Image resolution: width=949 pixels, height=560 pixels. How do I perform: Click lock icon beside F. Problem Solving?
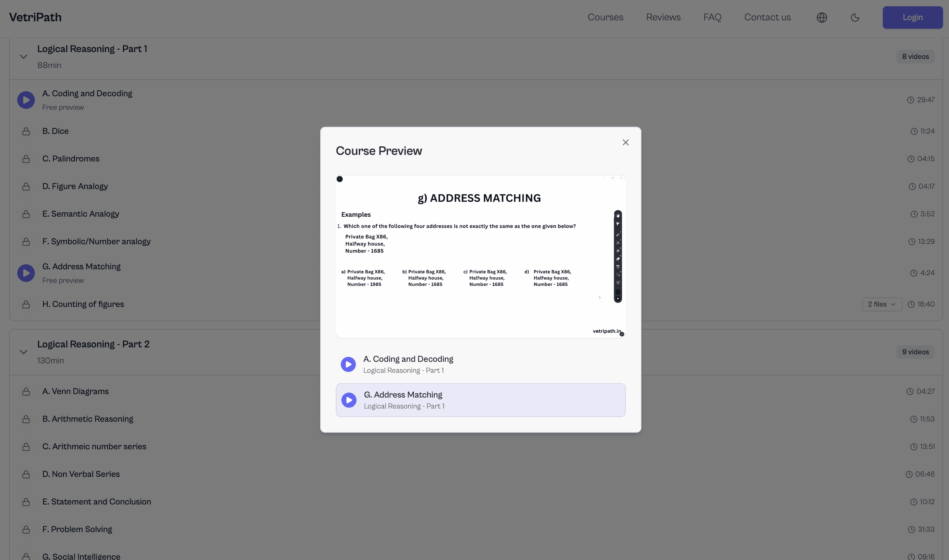[x=26, y=530]
